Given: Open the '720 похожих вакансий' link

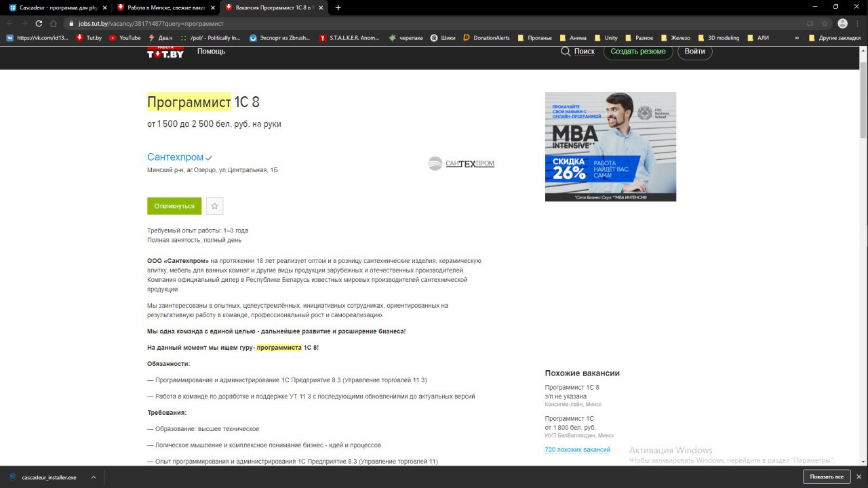Looking at the screenshot, I should coord(577,450).
